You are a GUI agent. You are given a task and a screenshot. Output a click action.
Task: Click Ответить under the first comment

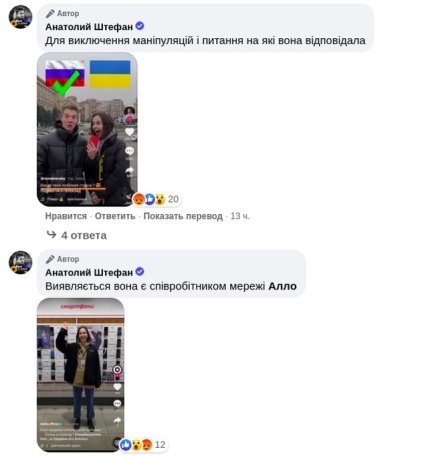115,216
